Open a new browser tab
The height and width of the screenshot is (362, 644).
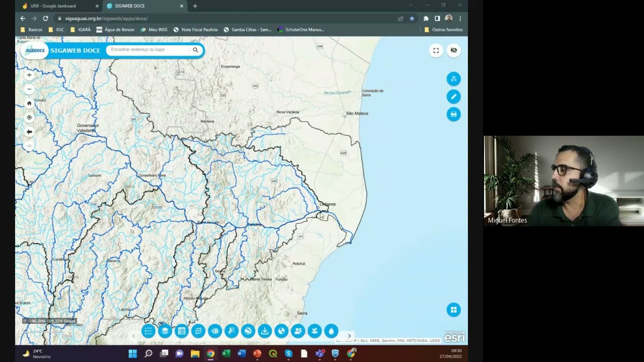pyautogui.click(x=195, y=6)
